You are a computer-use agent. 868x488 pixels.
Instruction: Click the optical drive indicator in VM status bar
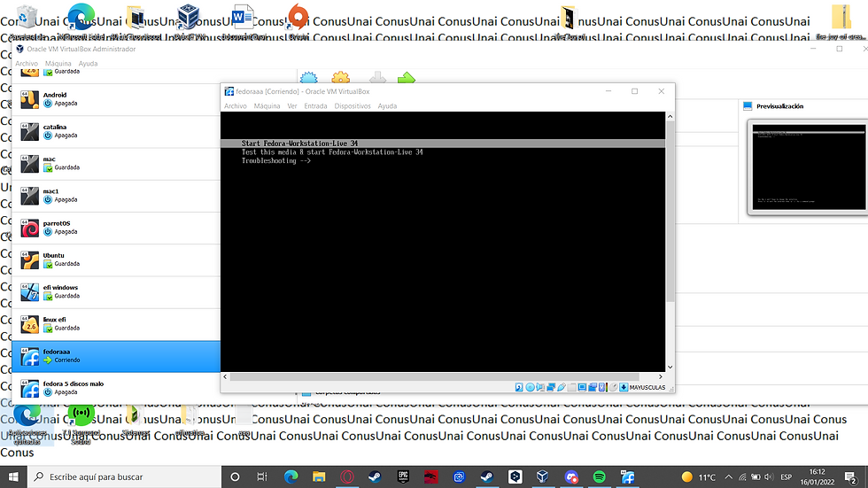(x=530, y=387)
